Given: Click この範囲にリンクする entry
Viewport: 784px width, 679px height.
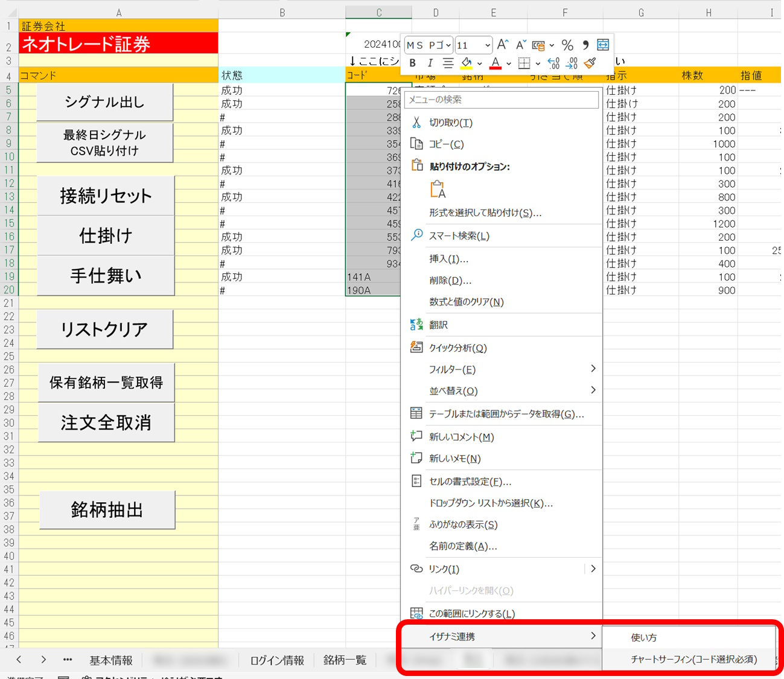Looking at the screenshot, I should (x=502, y=614).
